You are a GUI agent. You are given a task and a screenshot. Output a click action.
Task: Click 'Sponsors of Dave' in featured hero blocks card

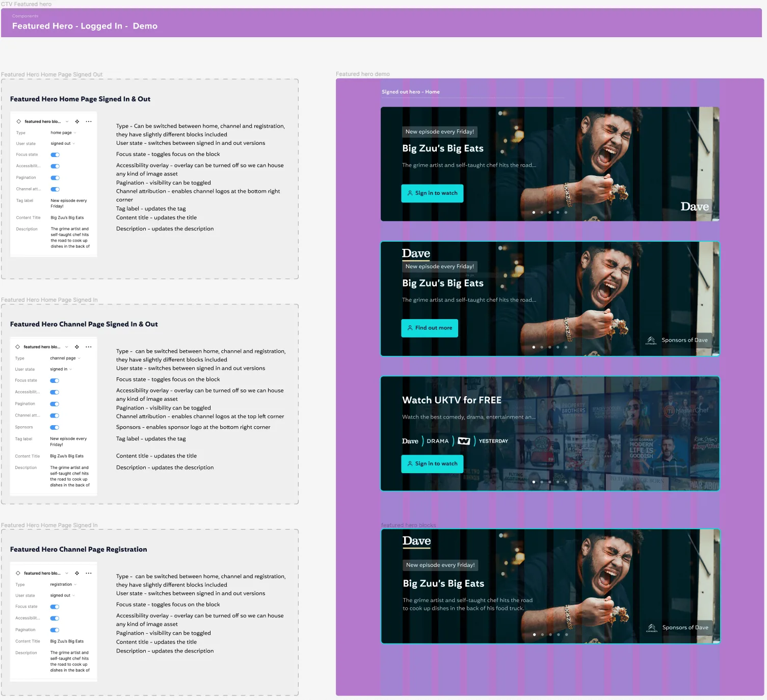685,628
